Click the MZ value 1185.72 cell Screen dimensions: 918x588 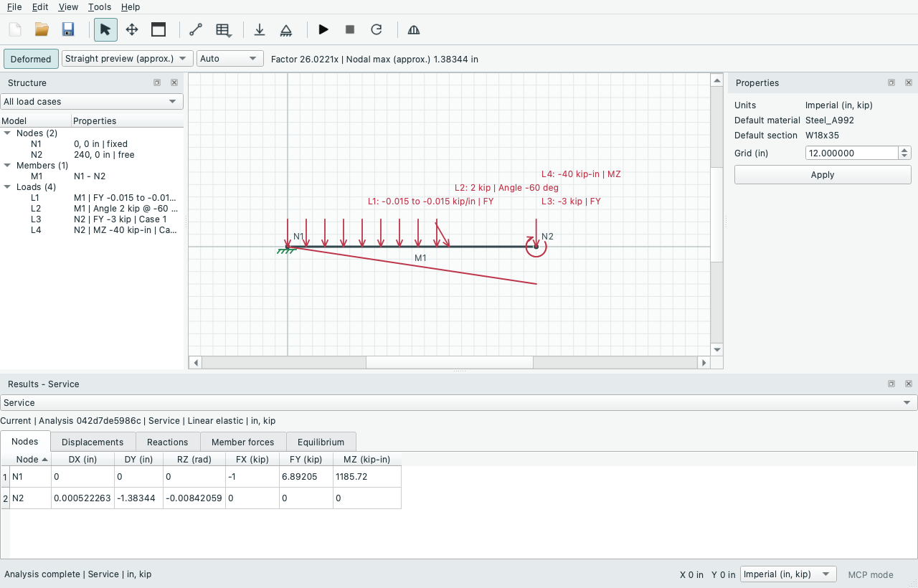(x=367, y=477)
